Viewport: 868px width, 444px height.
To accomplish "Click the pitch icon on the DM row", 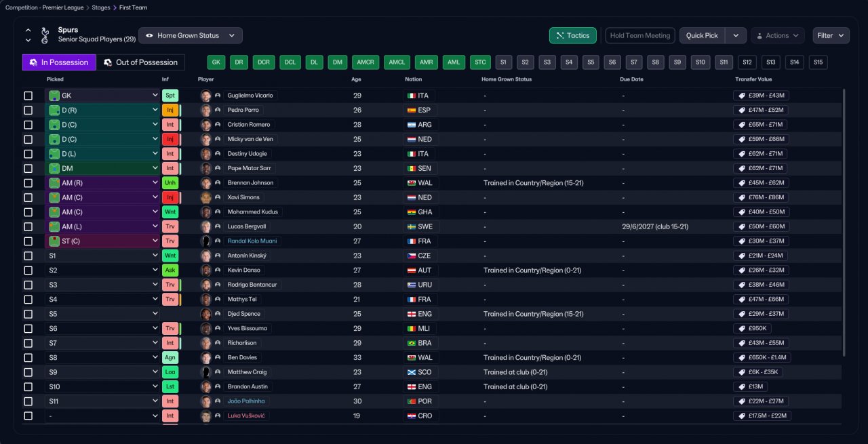I will tap(54, 168).
